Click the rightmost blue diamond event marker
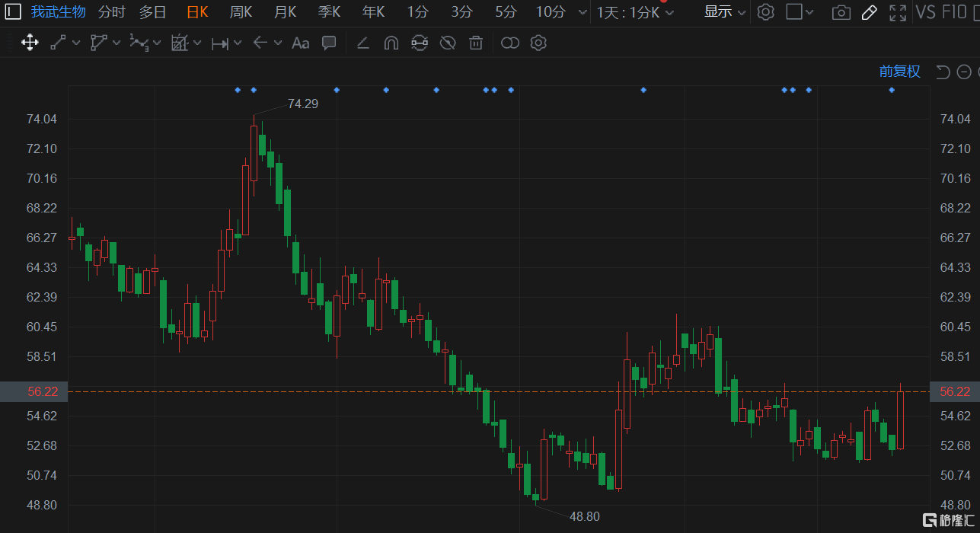The image size is (980, 533). [x=892, y=90]
